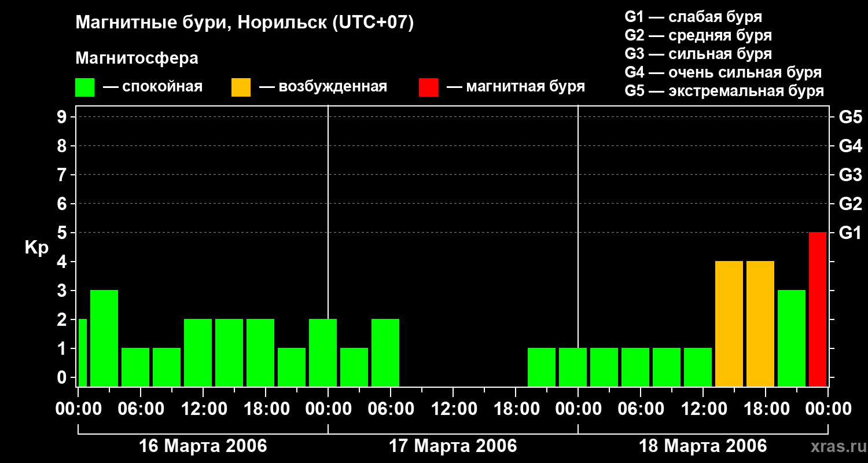The image size is (868, 463).
Task: Click the '17 Марта 2006' date label
Action: pos(453,446)
